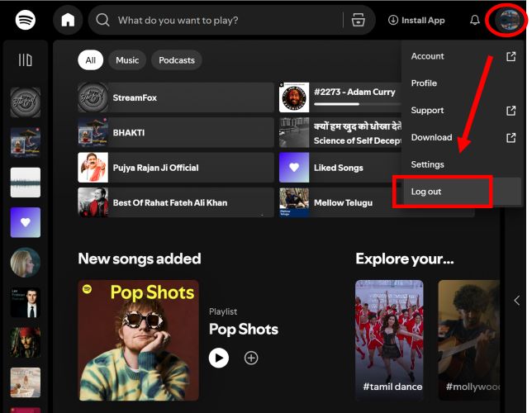Open #mollywood explore card

(x=469, y=340)
